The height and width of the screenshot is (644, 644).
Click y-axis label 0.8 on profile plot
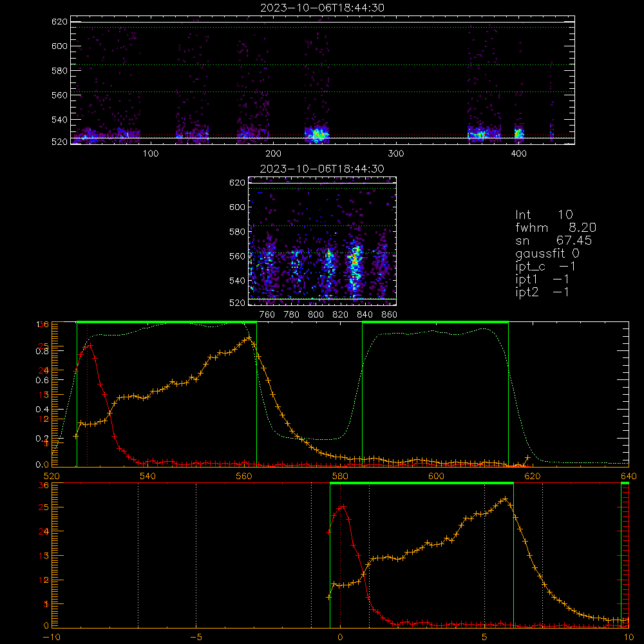coord(43,351)
